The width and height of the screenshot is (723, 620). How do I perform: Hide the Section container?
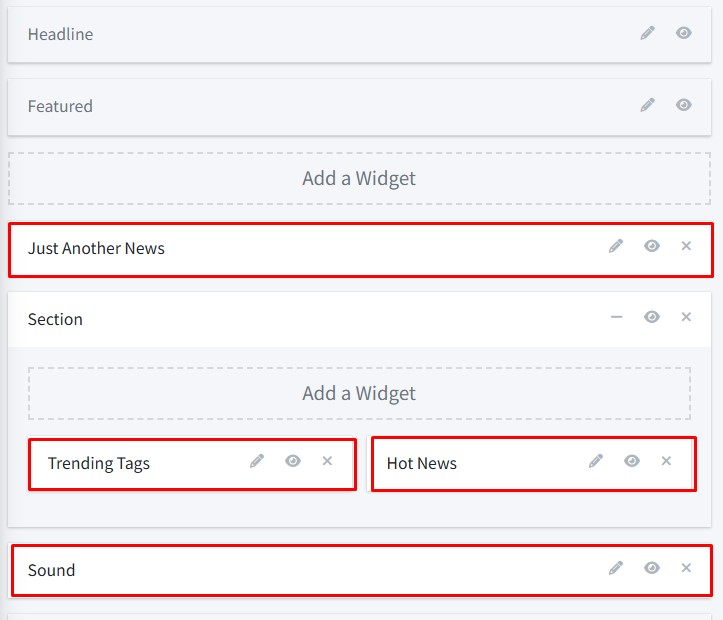652,317
